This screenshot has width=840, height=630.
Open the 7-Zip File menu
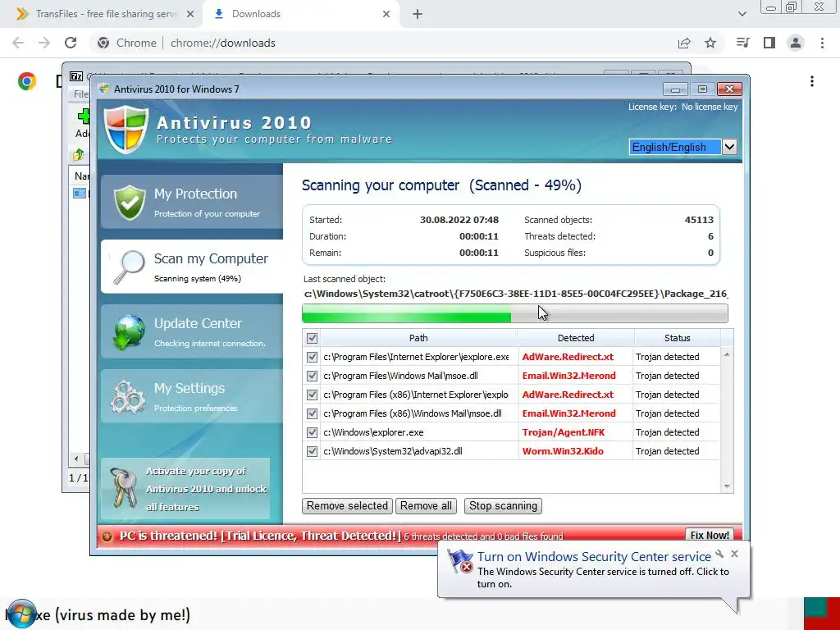(x=81, y=94)
